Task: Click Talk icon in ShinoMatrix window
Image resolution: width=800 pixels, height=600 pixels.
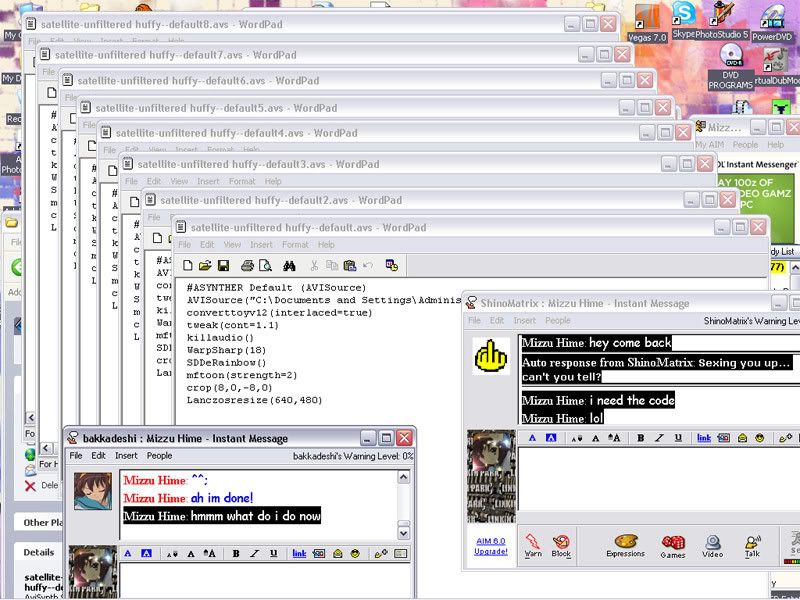Action: coord(753,546)
